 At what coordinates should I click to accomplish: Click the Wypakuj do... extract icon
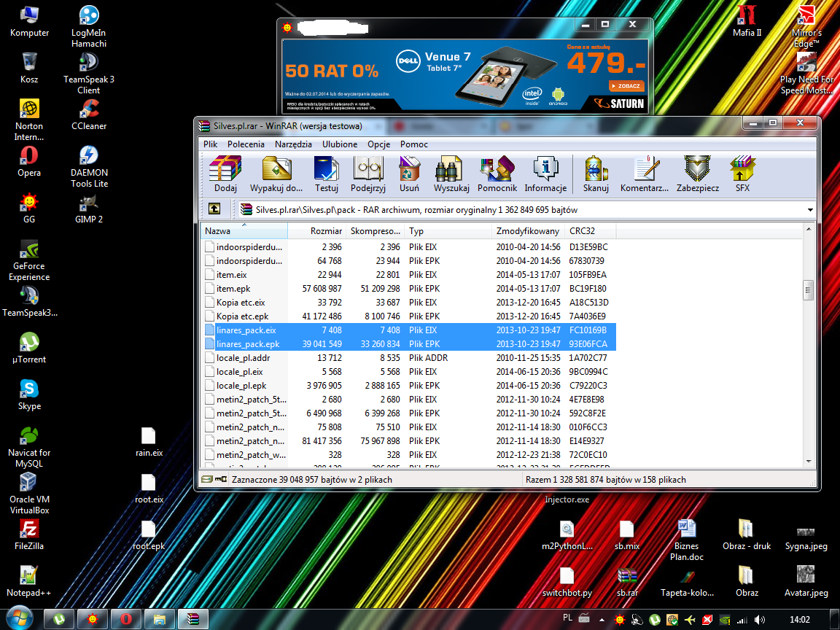pyautogui.click(x=276, y=174)
